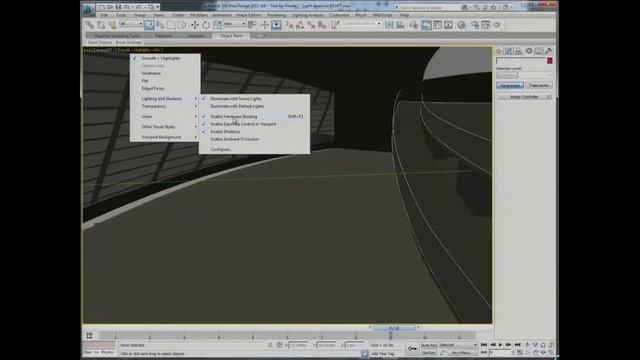This screenshot has height=360, width=640.
Task: Open the Material Editor icon
Action: click(462, 25)
